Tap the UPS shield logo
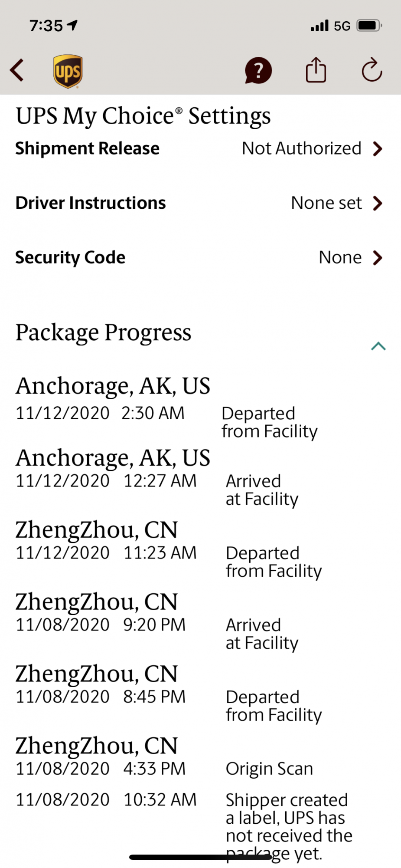The height and width of the screenshot is (868, 401). pos(68,71)
